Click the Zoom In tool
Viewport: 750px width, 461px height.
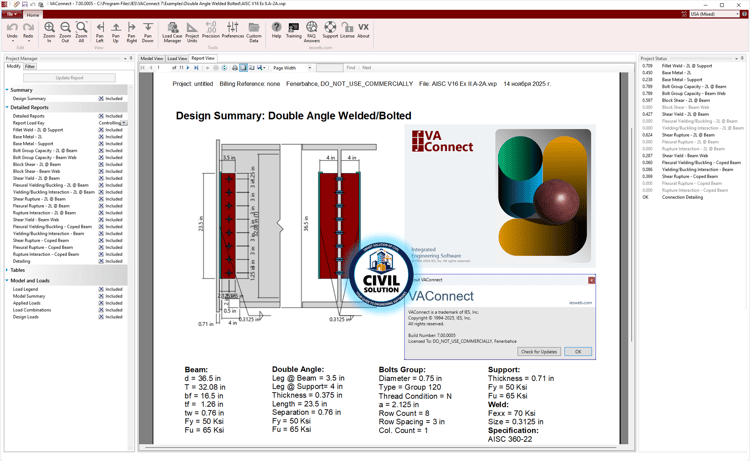point(49,32)
